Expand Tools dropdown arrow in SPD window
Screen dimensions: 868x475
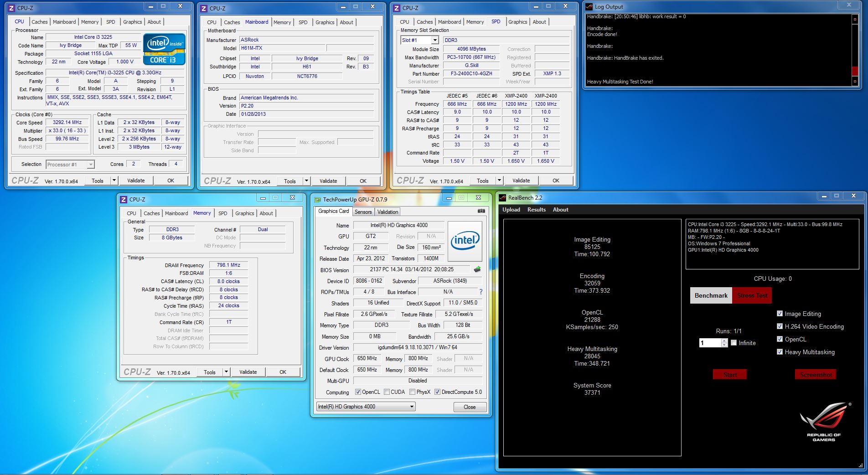(x=499, y=181)
